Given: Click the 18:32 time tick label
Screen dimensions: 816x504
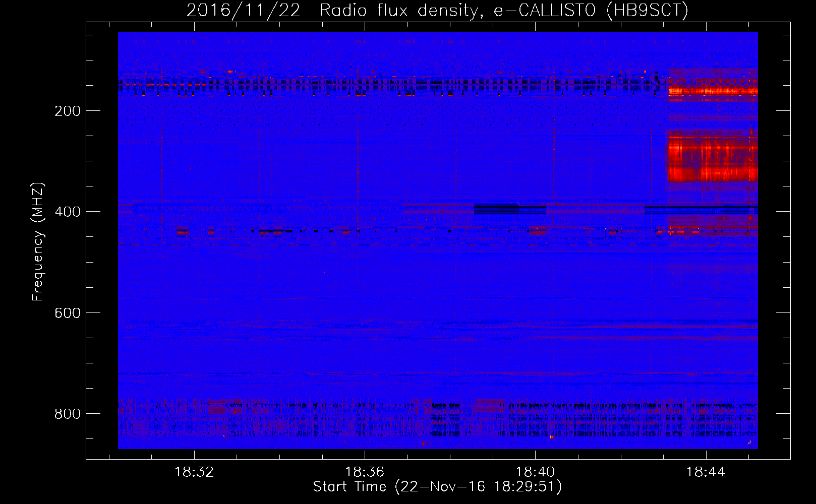Looking at the screenshot, I should click(194, 472).
